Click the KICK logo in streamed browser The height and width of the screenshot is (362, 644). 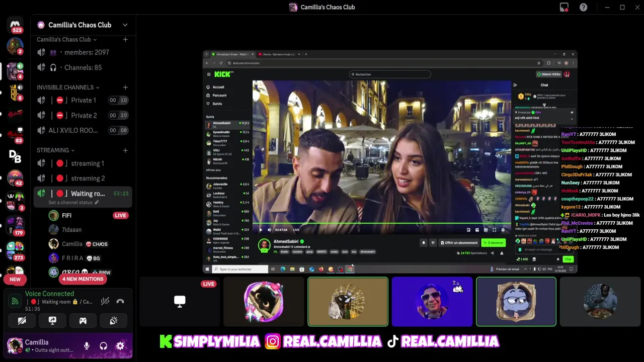coord(223,74)
